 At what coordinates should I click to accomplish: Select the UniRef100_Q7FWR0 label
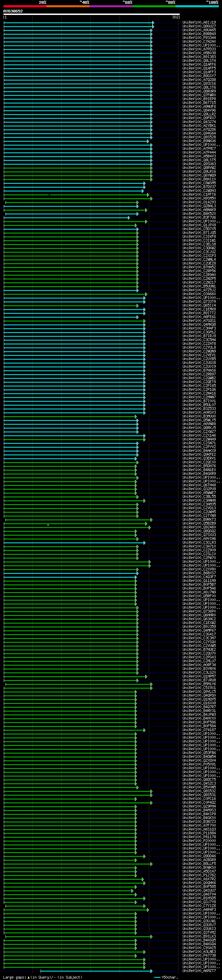[x=199, y=95]
